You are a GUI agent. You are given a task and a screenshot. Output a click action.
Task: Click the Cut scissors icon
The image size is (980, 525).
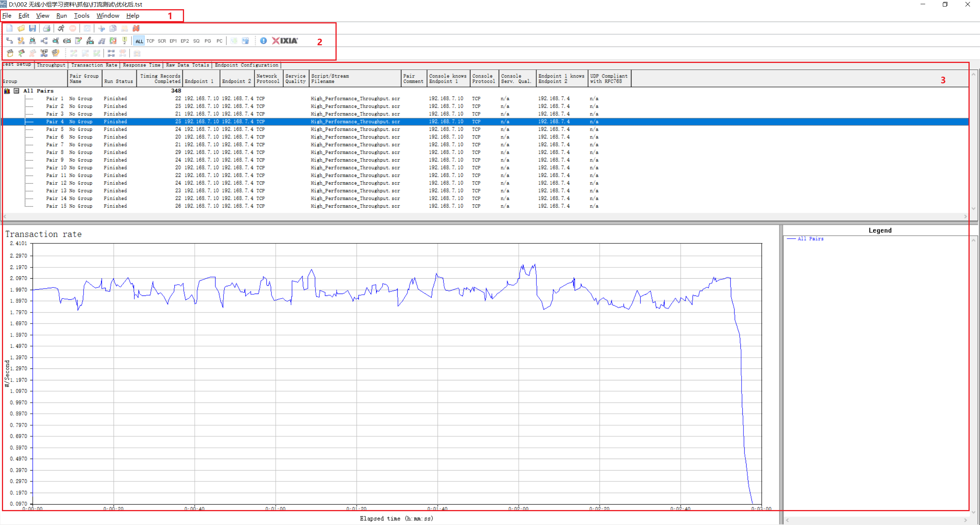pyautogui.click(x=101, y=28)
